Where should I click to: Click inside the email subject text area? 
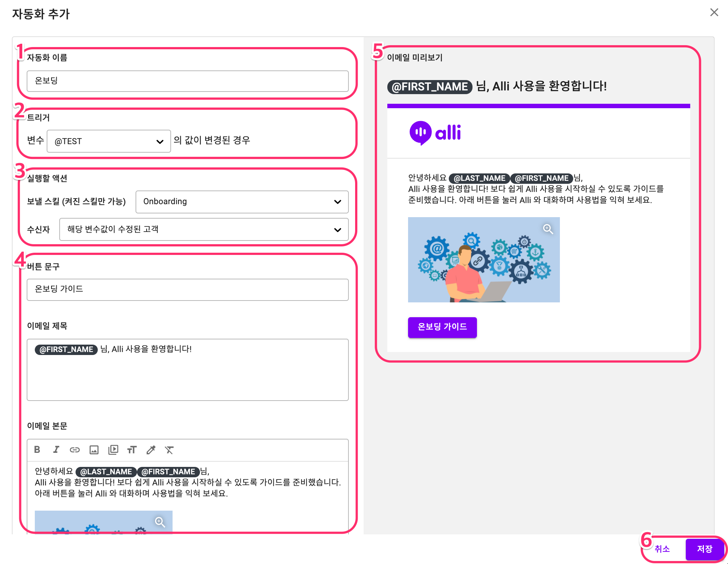[x=188, y=370]
